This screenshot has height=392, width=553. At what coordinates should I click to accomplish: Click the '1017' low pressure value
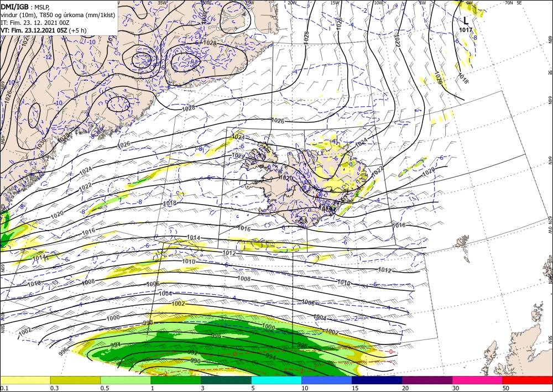[466, 30]
